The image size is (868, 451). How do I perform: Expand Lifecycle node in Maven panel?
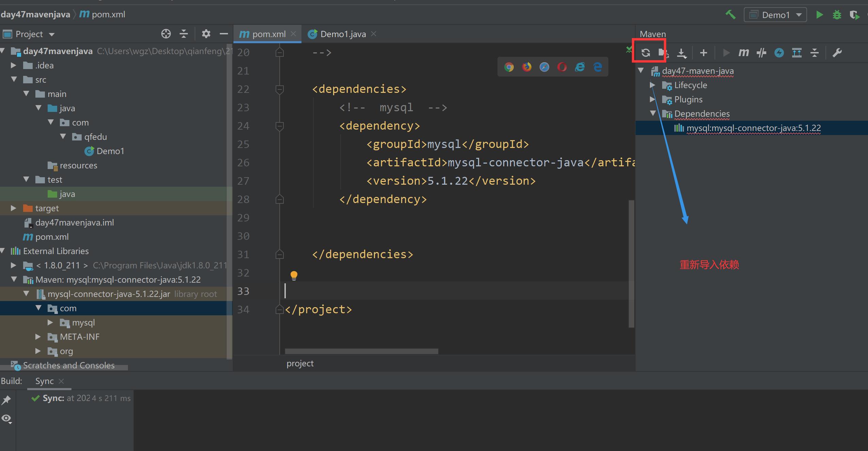(652, 85)
